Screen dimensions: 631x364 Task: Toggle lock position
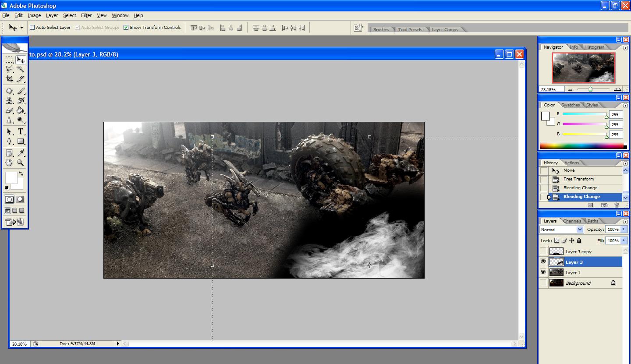tap(572, 240)
